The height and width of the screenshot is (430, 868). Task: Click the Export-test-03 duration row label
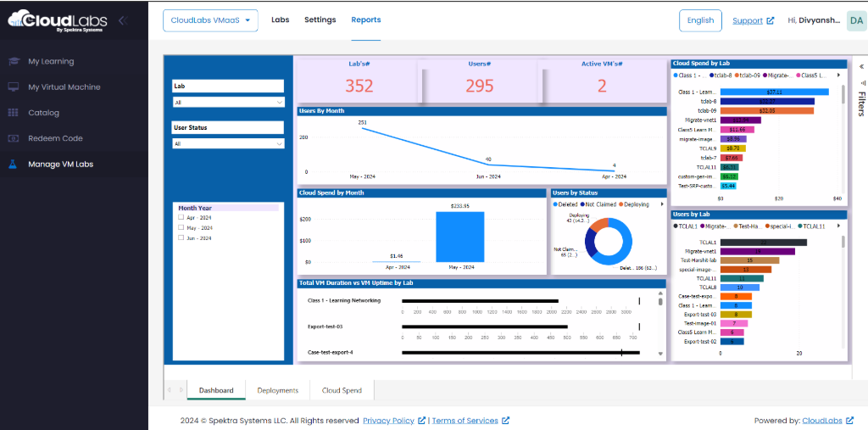click(x=325, y=327)
